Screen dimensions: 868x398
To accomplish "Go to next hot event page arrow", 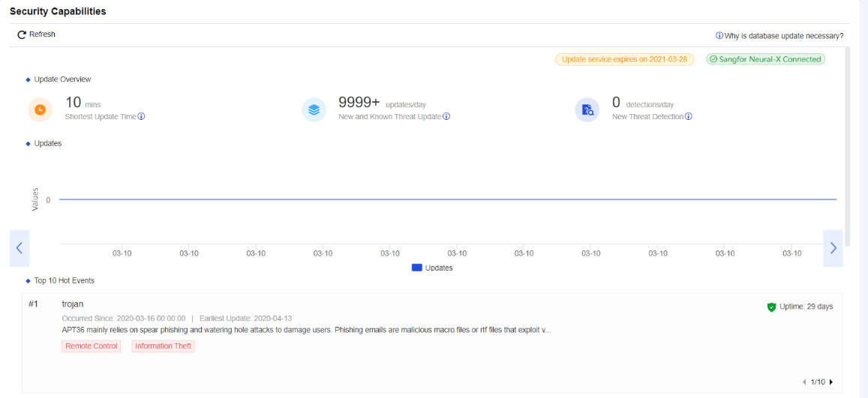I will (830, 382).
